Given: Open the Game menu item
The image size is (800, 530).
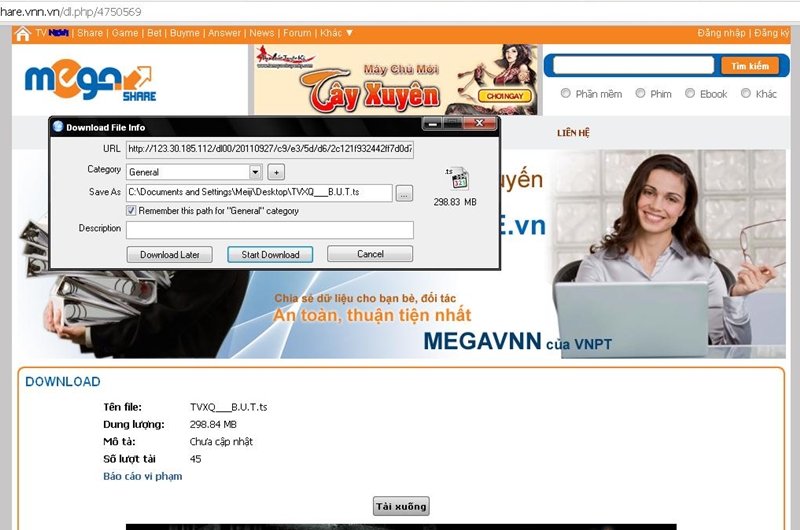Looking at the screenshot, I should (125, 33).
